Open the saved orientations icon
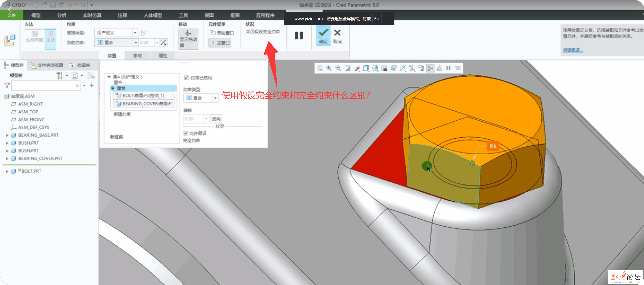This screenshot has width=644, height=285. tap(375, 68)
